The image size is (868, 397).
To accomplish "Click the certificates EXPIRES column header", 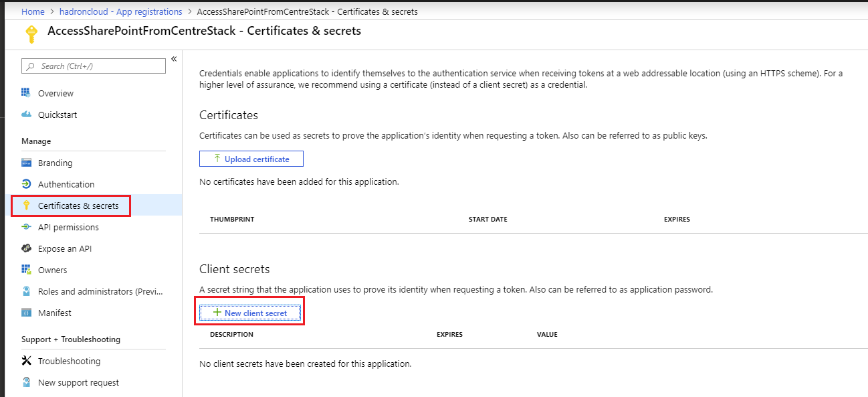I will (677, 220).
